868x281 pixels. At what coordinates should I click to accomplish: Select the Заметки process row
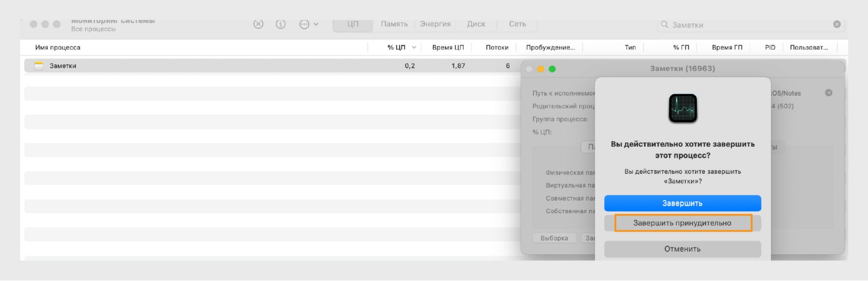(272, 66)
